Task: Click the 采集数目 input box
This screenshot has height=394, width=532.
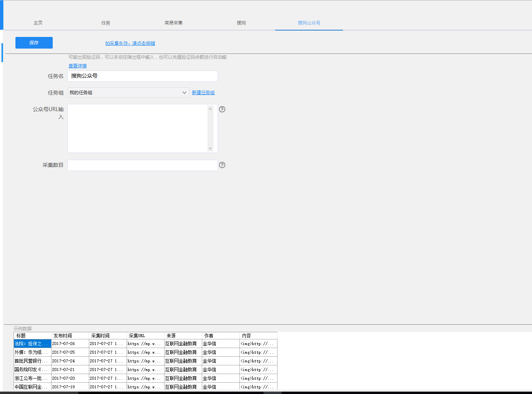Action: pos(142,165)
